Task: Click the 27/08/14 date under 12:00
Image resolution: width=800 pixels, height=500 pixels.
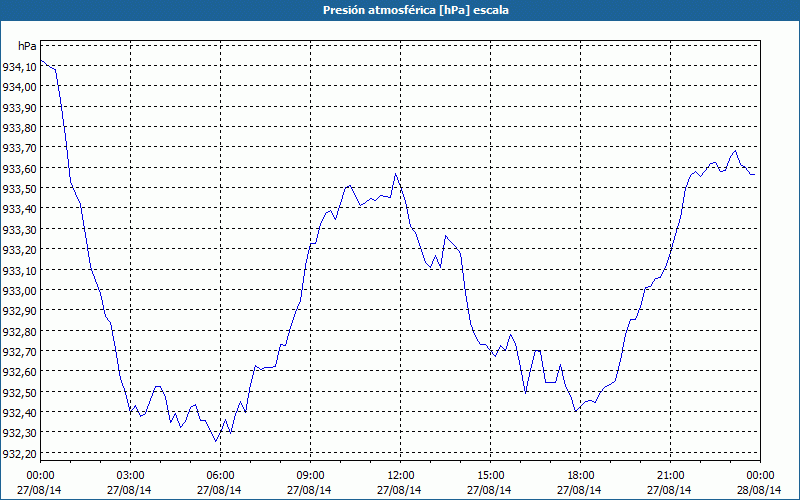Action: click(x=399, y=490)
